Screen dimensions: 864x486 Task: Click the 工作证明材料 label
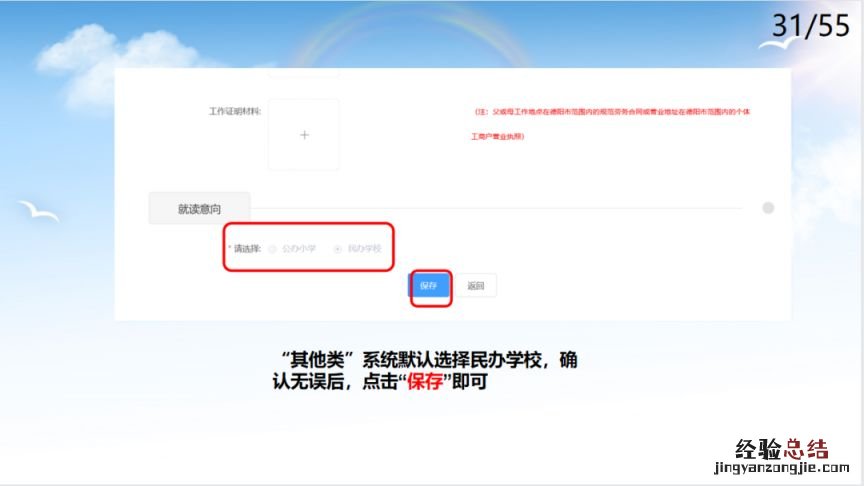[235, 111]
